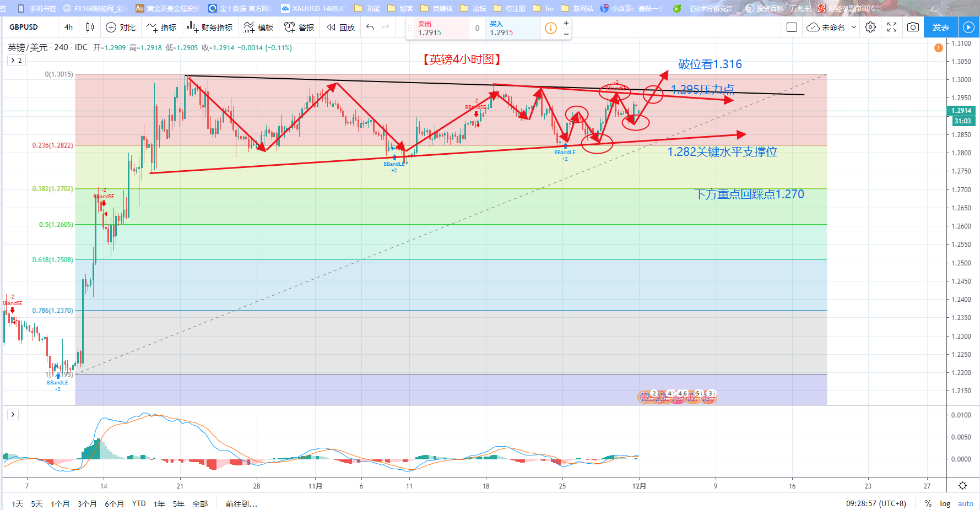Toggle log scale on price axis
Image resolution: width=980 pixels, height=510 pixels.
[x=945, y=503]
